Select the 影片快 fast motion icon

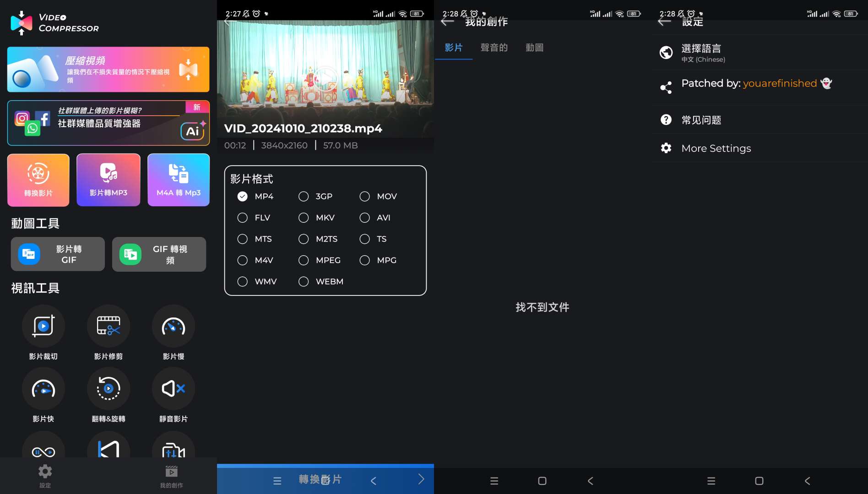(43, 389)
